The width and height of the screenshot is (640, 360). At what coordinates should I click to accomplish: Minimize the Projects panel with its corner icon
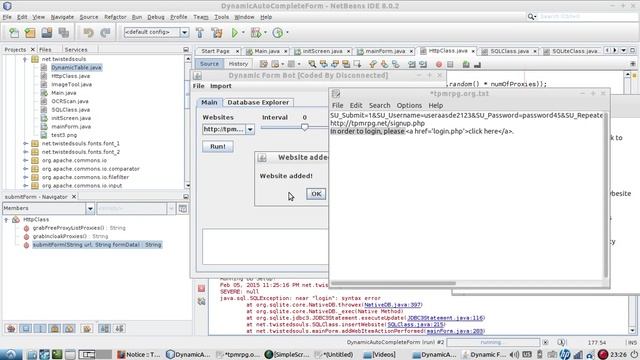tap(186, 49)
